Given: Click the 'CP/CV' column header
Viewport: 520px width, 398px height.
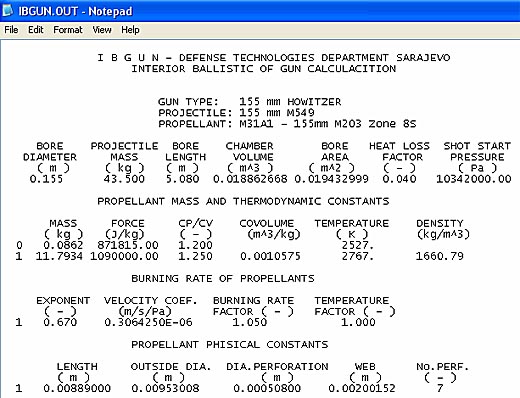Looking at the screenshot, I should (x=195, y=223).
